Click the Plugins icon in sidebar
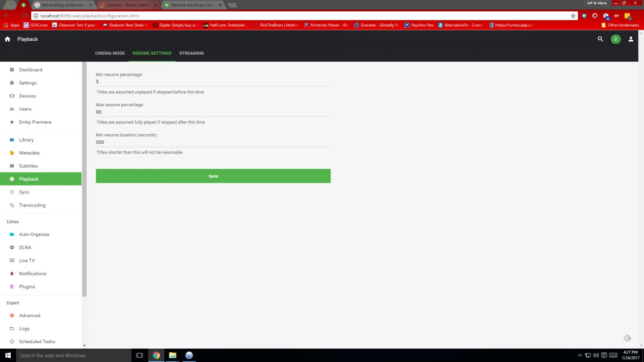This screenshot has height=362, width=644. pos(12,286)
